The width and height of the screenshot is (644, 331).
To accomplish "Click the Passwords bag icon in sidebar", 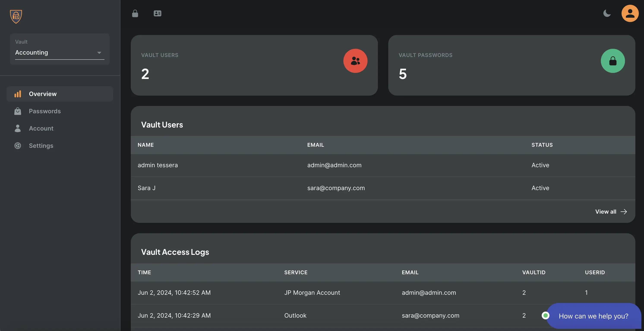I will (x=18, y=111).
